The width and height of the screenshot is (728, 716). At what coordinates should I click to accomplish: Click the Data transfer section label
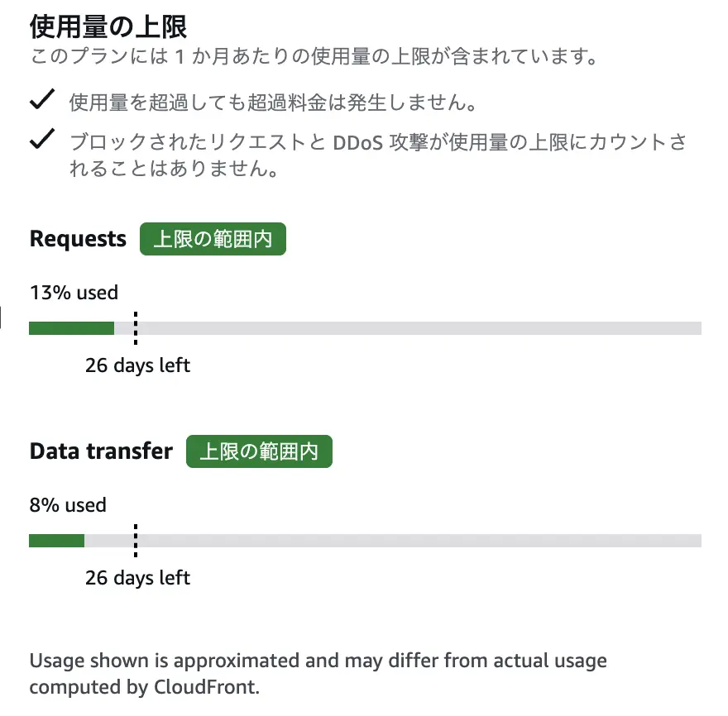(x=101, y=451)
